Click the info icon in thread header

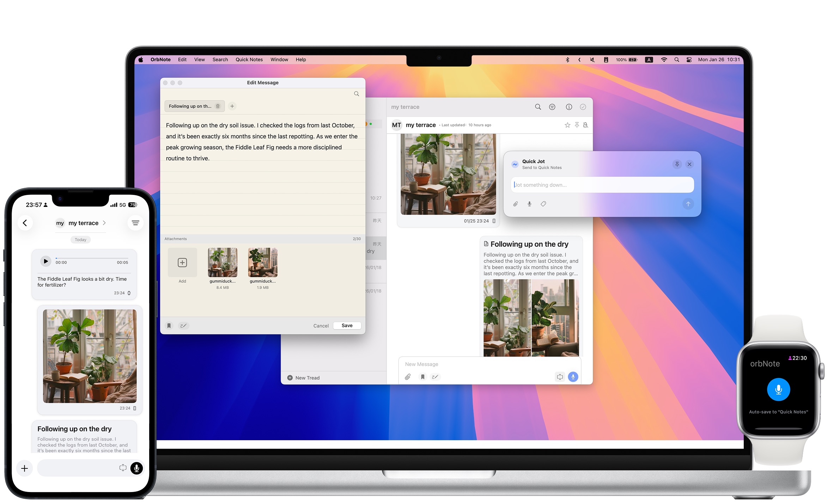click(x=568, y=107)
